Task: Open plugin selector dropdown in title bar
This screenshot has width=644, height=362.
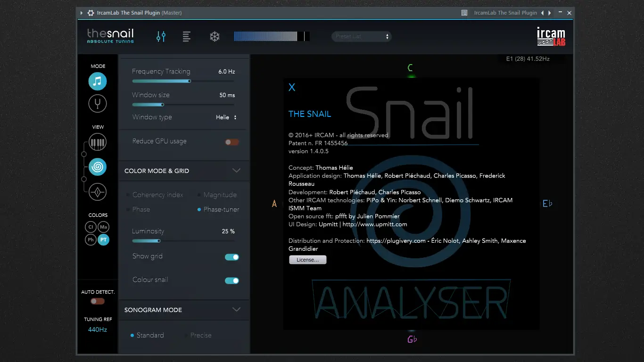Action: (x=505, y=13)
